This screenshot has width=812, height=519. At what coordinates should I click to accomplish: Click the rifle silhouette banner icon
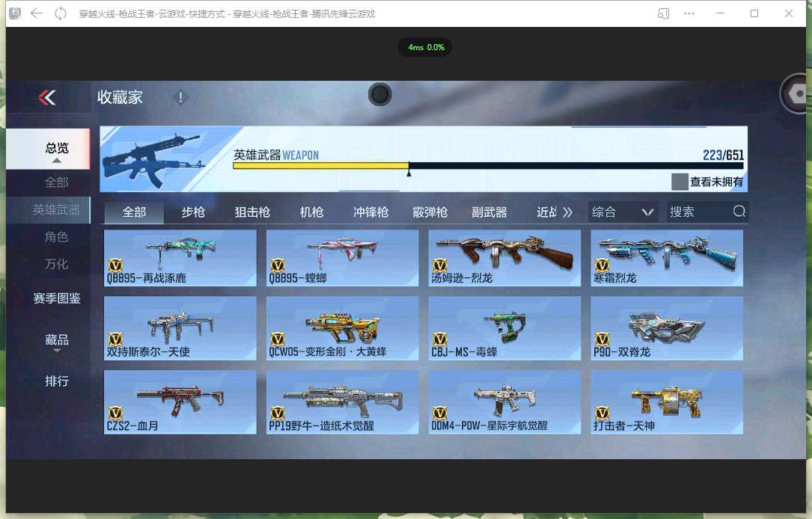(x=154, y=159)
